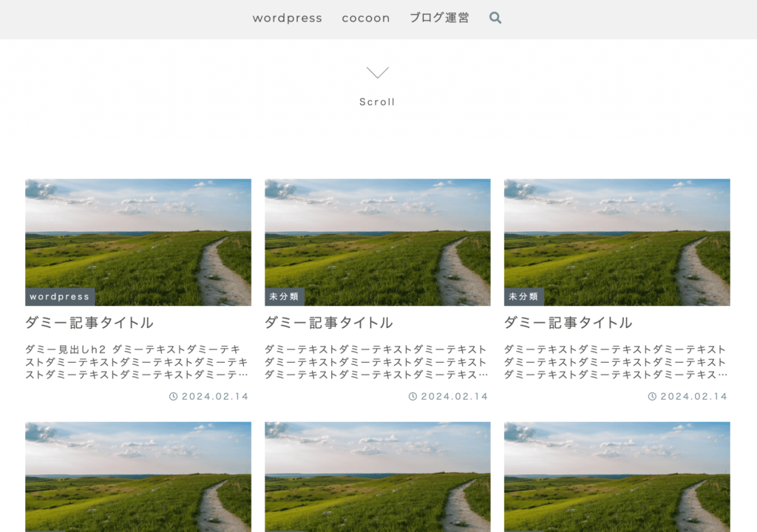Click the 2024.02.14 date on the top-row middle card
The image size is (757, 532).
pyautogui.click(x=455, y=396)
